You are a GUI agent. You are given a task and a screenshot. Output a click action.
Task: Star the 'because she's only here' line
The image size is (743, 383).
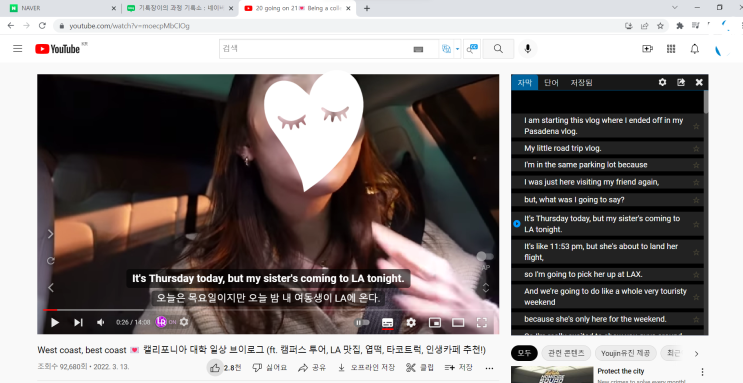coord(696,320)
